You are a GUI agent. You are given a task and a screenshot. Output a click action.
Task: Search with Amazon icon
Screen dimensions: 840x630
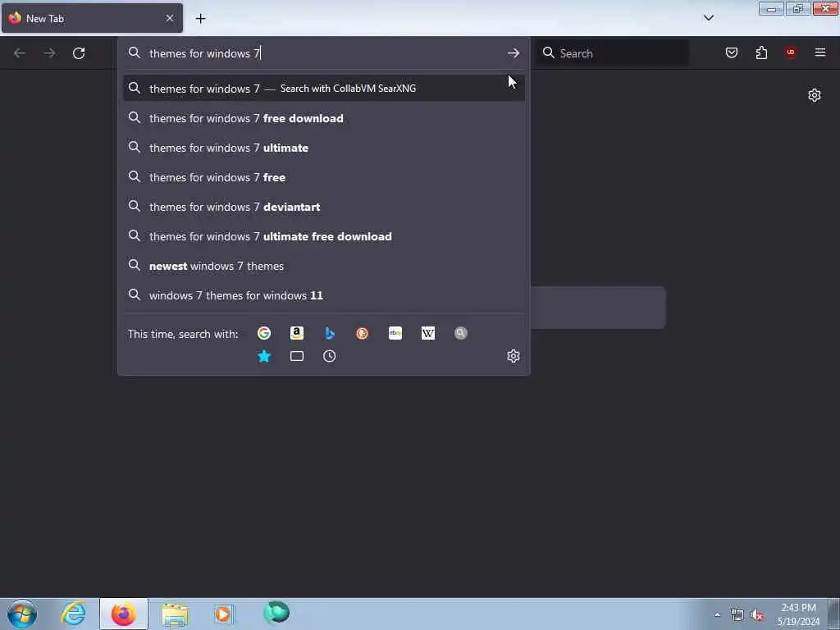point(297,333)
